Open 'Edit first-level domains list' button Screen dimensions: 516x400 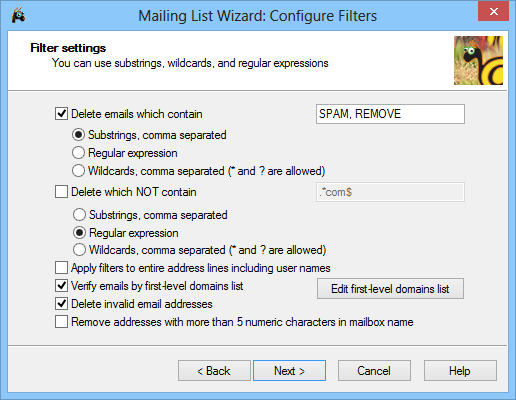[x=390, y=289]
